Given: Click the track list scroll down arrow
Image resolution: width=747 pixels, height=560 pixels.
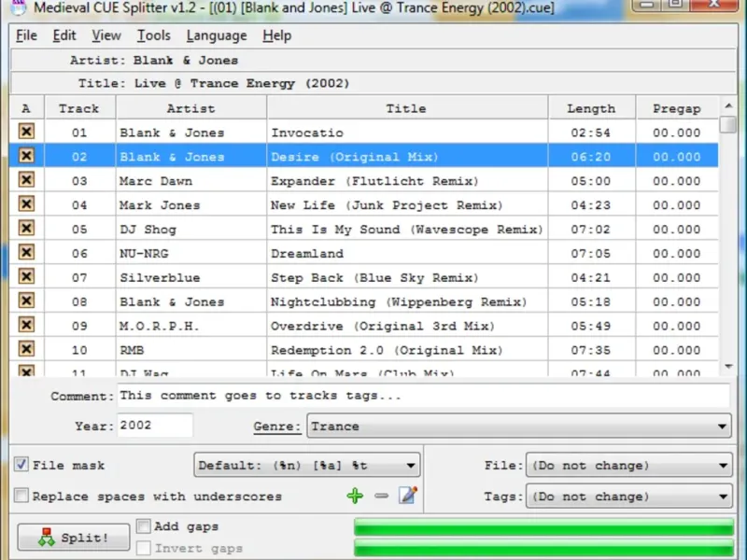Looking at the screenshot, I should [728, 366].
